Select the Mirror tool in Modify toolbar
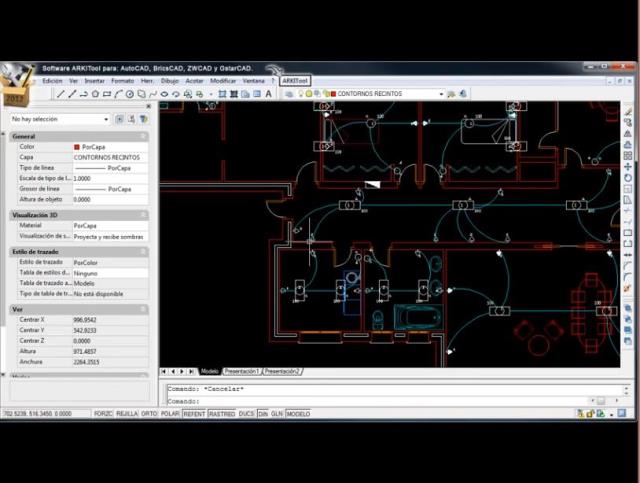Image resolution: width=640 pixels, height=483 pixels. tap(628, 134)
